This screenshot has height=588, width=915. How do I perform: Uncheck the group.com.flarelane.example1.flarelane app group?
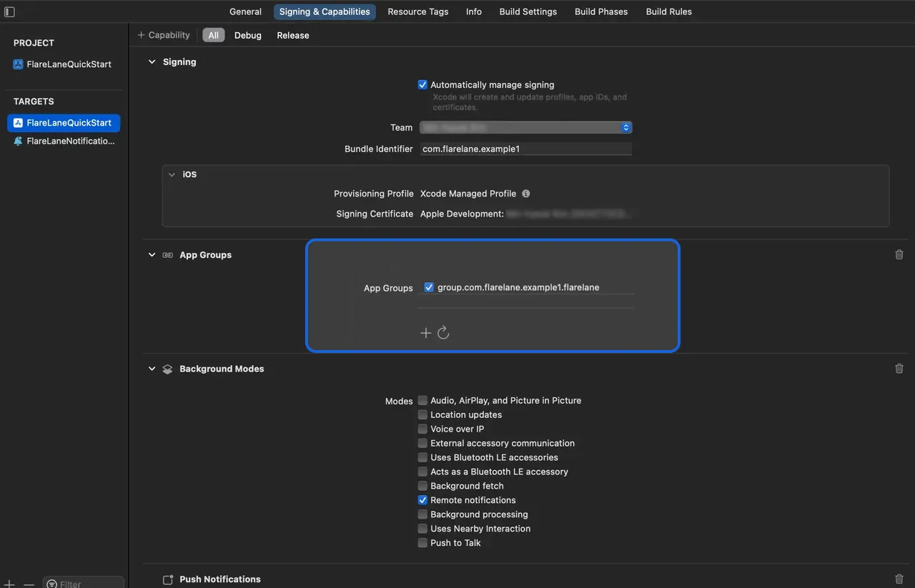pos(429,287)
